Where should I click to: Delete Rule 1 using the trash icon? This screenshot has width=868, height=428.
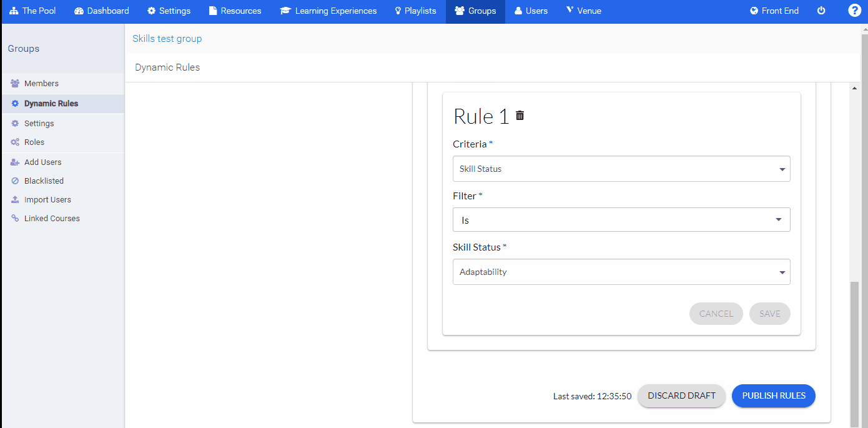click(x=520, y=116)
